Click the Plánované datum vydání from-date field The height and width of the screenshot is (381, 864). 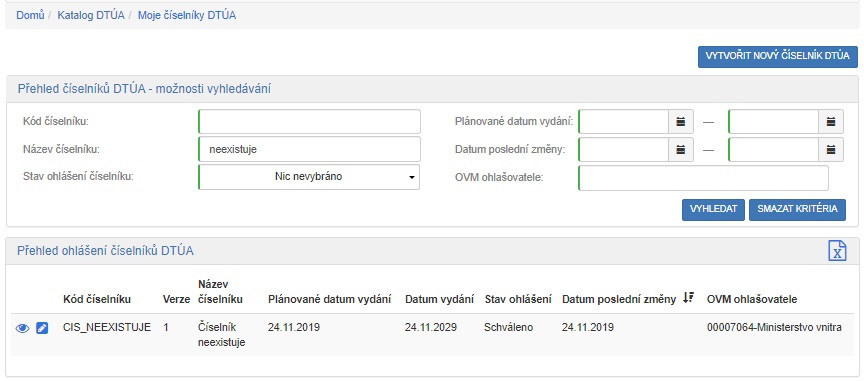pos(624,122)
